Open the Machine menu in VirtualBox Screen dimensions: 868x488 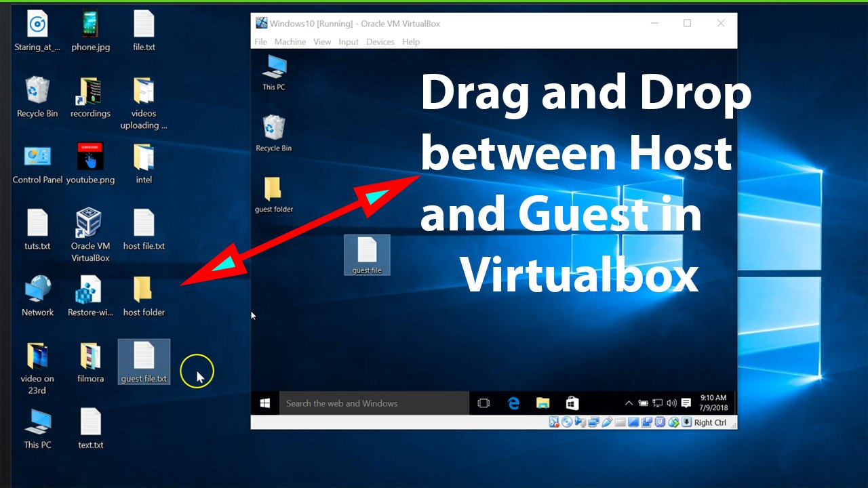point(290,42)
